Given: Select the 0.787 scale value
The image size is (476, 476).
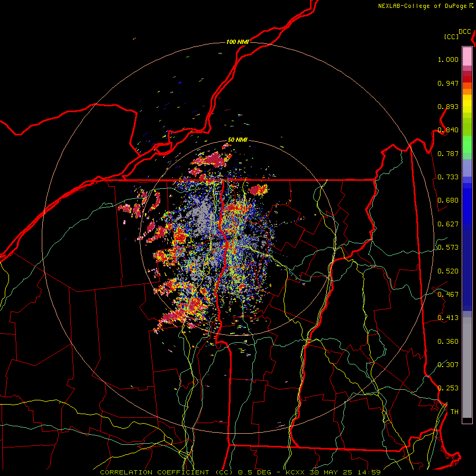Looking at the screenshot, I should [x=448, y=153].
